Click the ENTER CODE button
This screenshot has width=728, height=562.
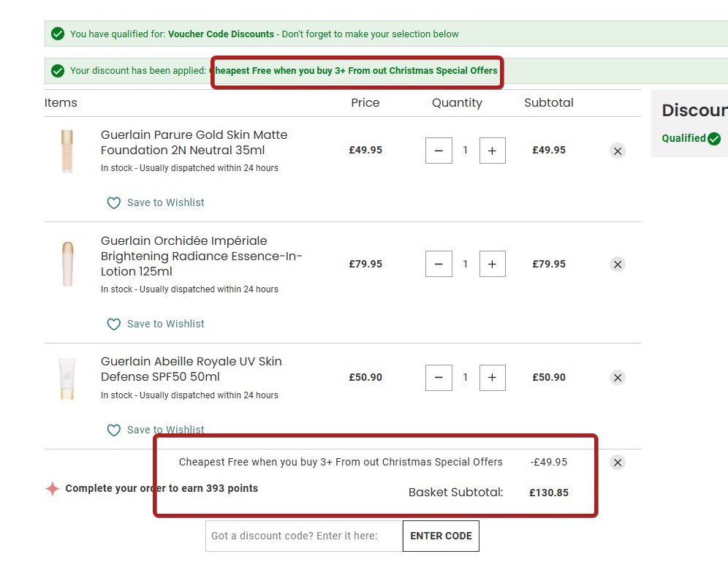[441, 536]
